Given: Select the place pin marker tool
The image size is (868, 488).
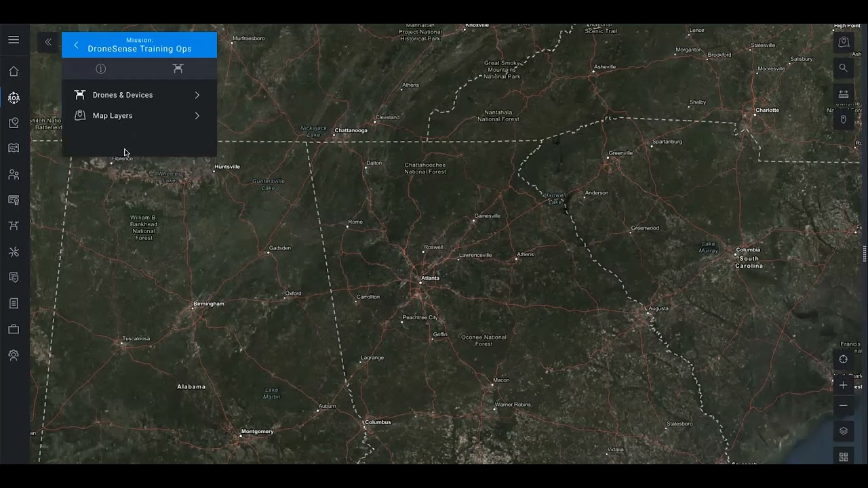Looking at the screenshot, I should coord(844,120).
